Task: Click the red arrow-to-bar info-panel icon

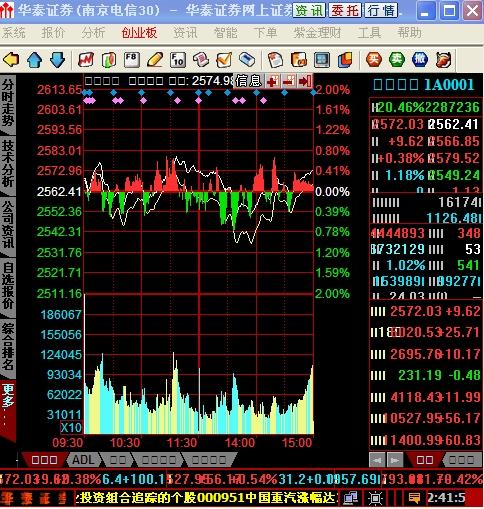Action: point(304,81)
